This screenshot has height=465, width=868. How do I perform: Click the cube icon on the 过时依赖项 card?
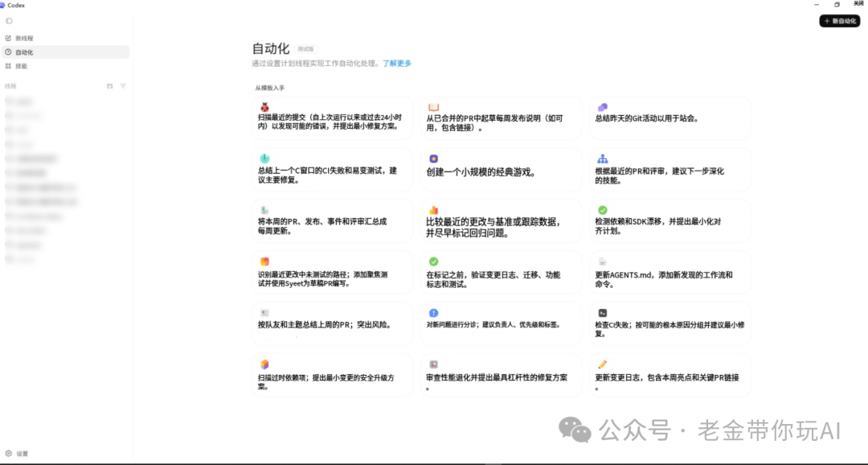point(264,364)
